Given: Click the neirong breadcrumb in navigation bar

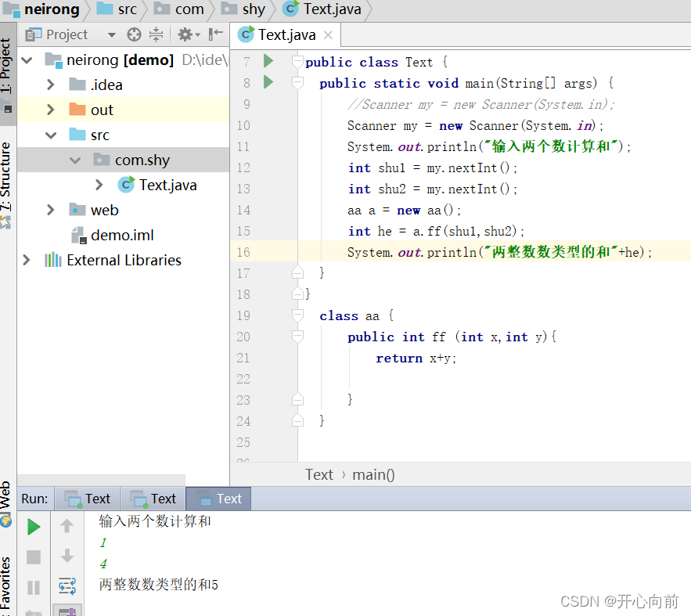Looking at the screenshot, I should (x=41, y=9).
